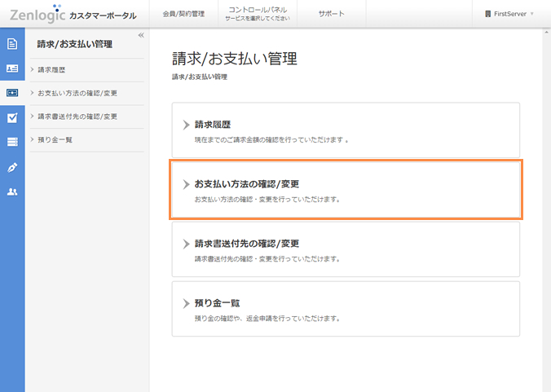Select 預り金一覧 in the side menu
This screenshot has height=392, width=551.
click(55, 140)
